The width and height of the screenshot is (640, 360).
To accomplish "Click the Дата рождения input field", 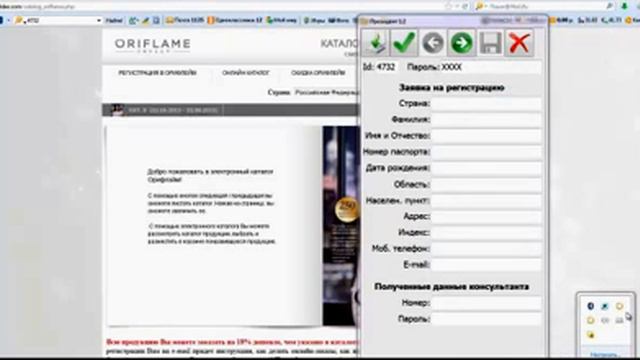I will click(486, 168).
